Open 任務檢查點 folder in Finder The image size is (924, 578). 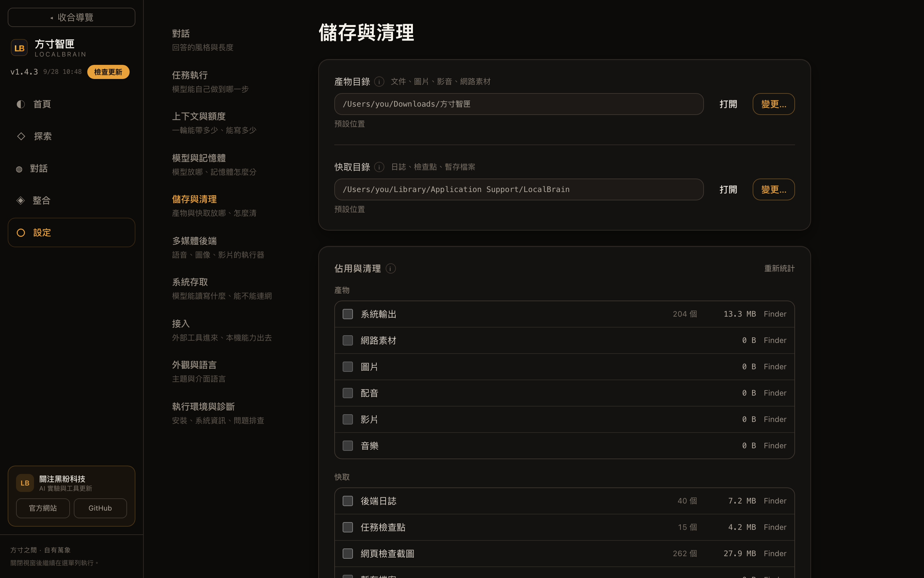tap(775, 527)
